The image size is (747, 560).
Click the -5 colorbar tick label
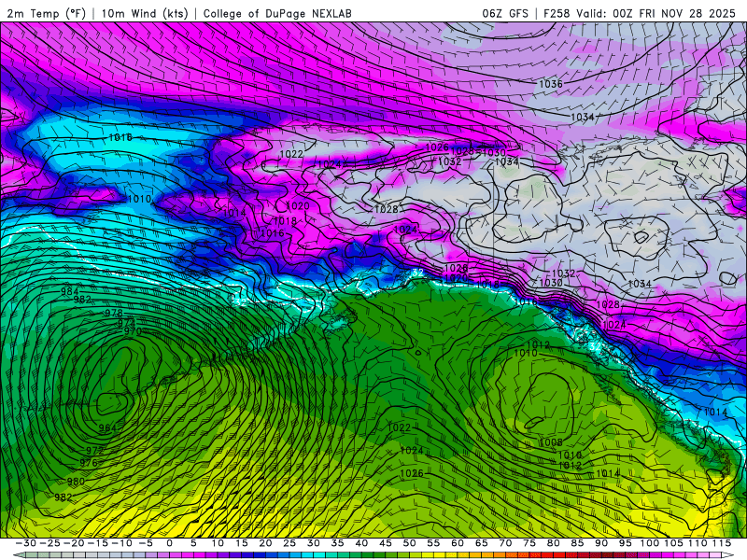tap(146, 543)
